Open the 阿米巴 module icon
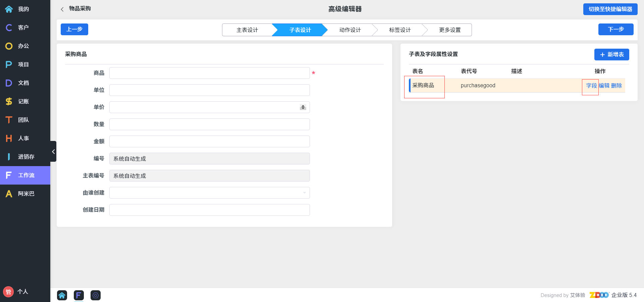The width and height of the screenshot is (644, 302). click(x=9, y=194)
